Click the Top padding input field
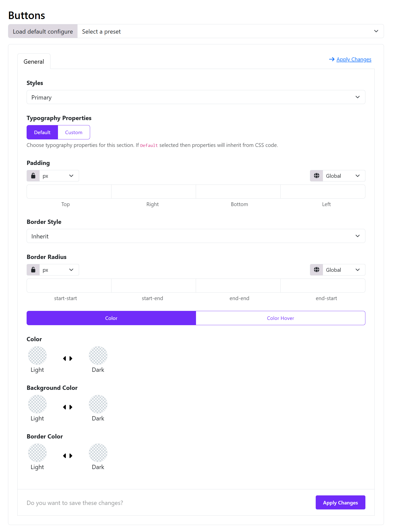Viewport: 393px width, 532px height. coord(69,191)
